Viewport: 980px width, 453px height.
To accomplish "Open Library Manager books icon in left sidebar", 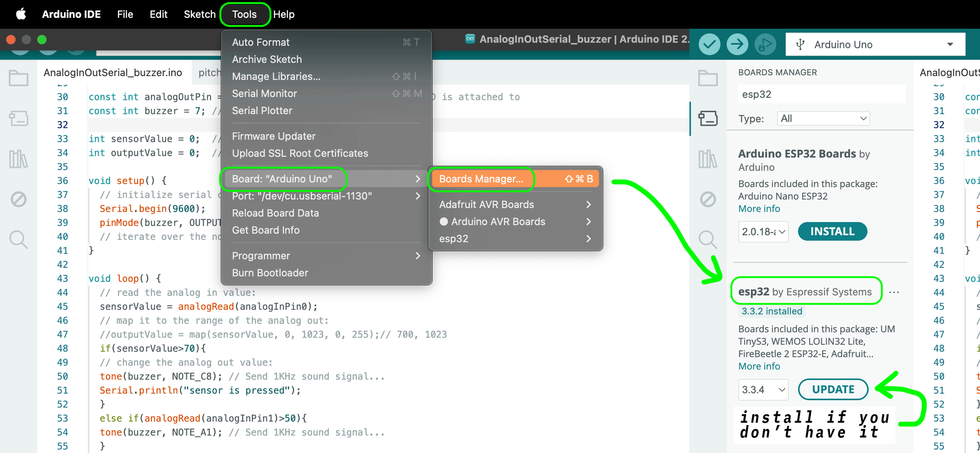I will (18, 159).
